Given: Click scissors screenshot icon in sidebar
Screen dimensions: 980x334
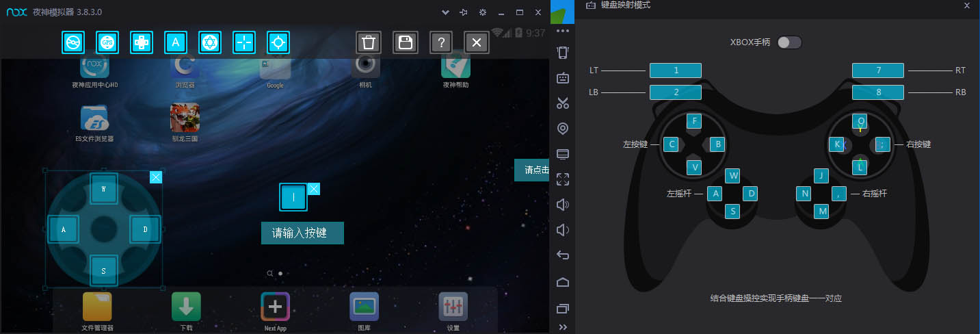Looking at the screenshot, I should (563, 103).
